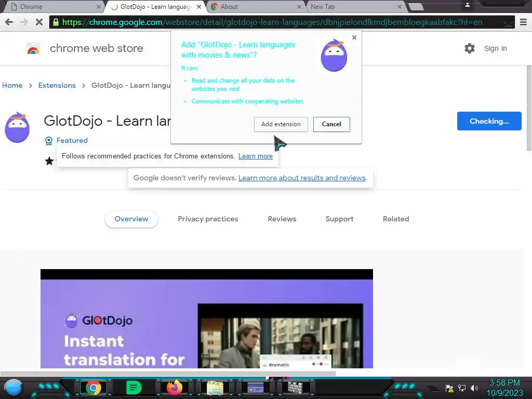532x399 pixels.
Task: Open the Chrome hamburger menu
Action: pos(523,22)
